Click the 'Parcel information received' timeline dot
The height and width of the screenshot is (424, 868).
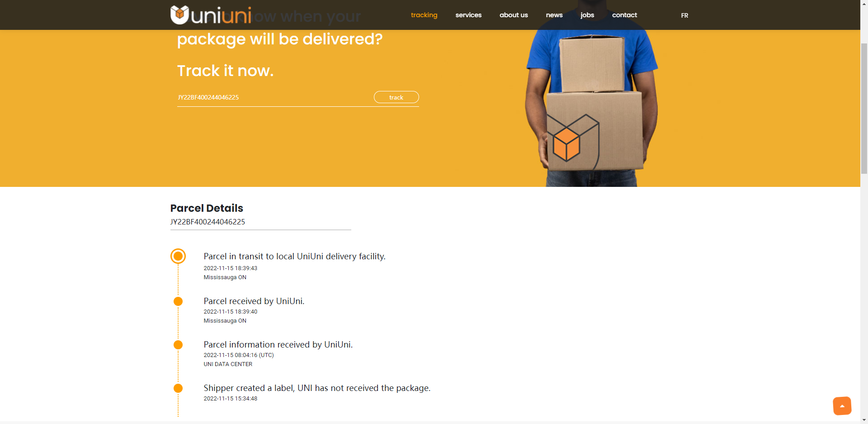point(178,345)
